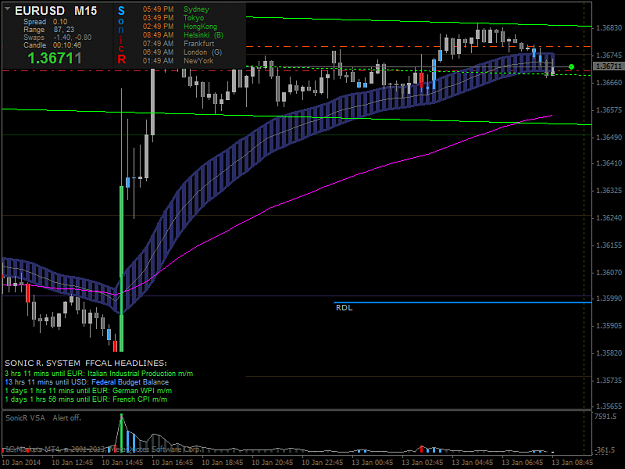The width and height of the screenshot is (625, 469).
Task: Select the 13 Jan 00:45 time axis label
Action: [x=372, y=463]
